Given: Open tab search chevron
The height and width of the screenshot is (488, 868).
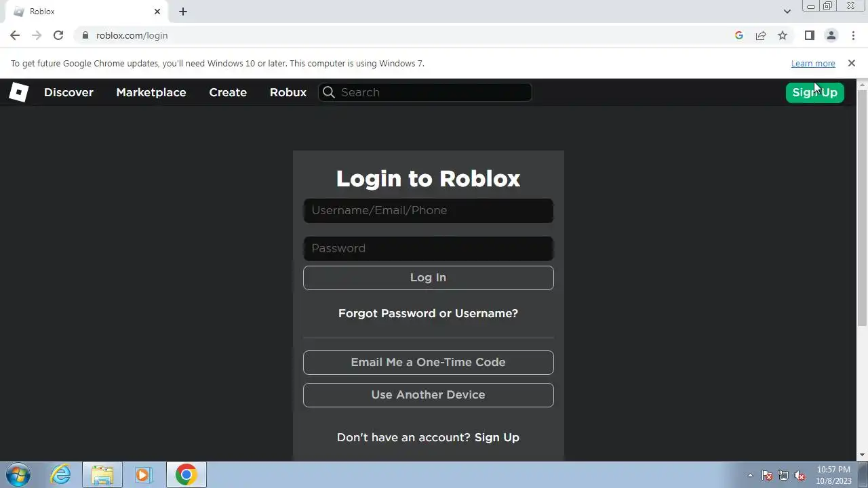Looking at the screenshot, I should pyautogui.click(x=787, y=12).
